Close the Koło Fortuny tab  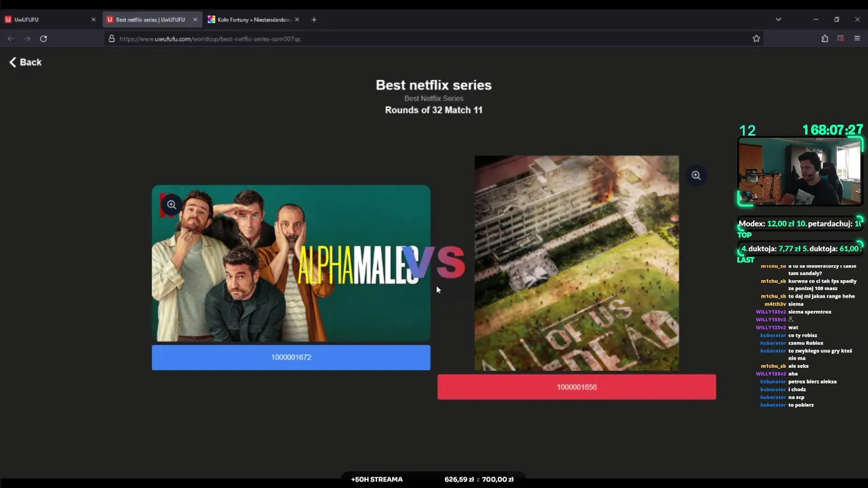tap(297, 20)
